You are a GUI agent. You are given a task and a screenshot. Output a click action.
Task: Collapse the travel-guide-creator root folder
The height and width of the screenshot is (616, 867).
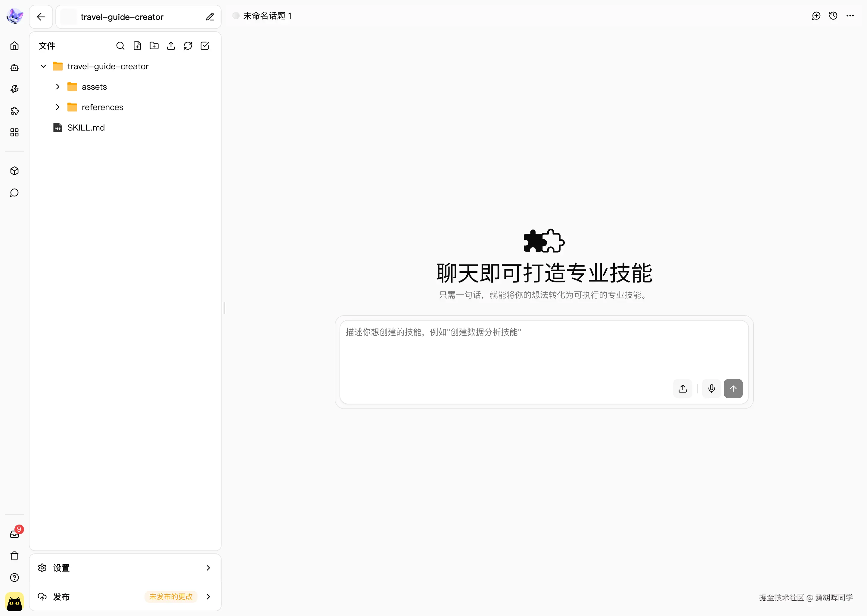(x=43, y=66)
